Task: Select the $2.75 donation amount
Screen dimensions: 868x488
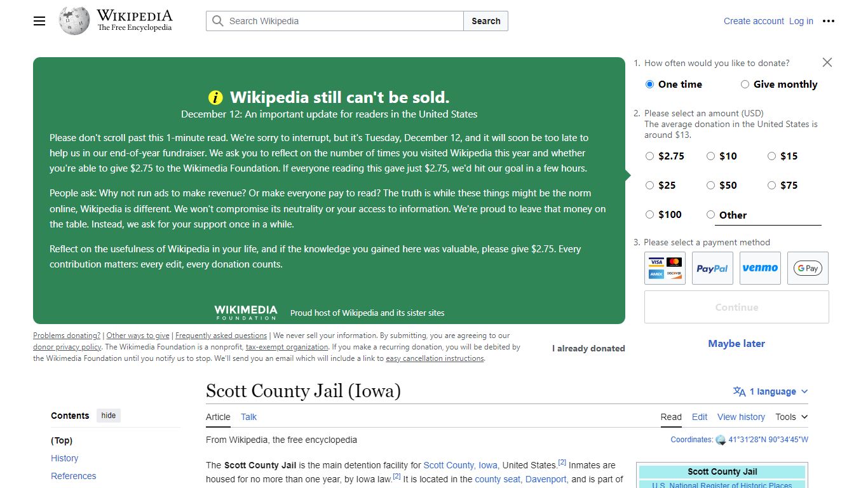Action: click(x=649, y=156)
